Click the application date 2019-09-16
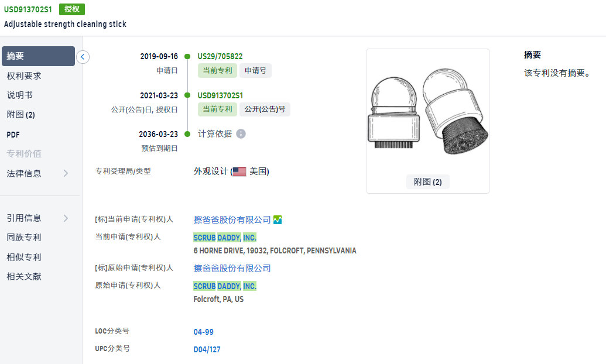This screenshot has width=606, height=364. click(159, 56)
